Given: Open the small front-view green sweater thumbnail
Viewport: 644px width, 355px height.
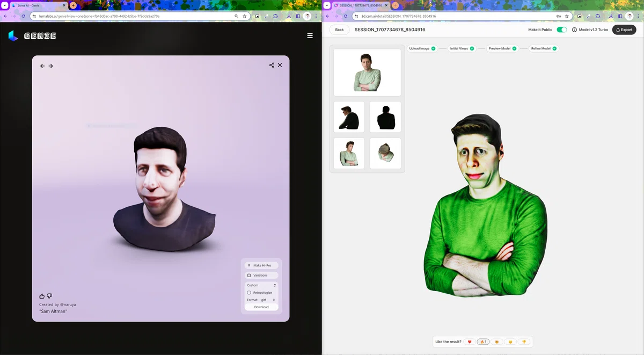Looking at the screenshot, I should (349, 154).
